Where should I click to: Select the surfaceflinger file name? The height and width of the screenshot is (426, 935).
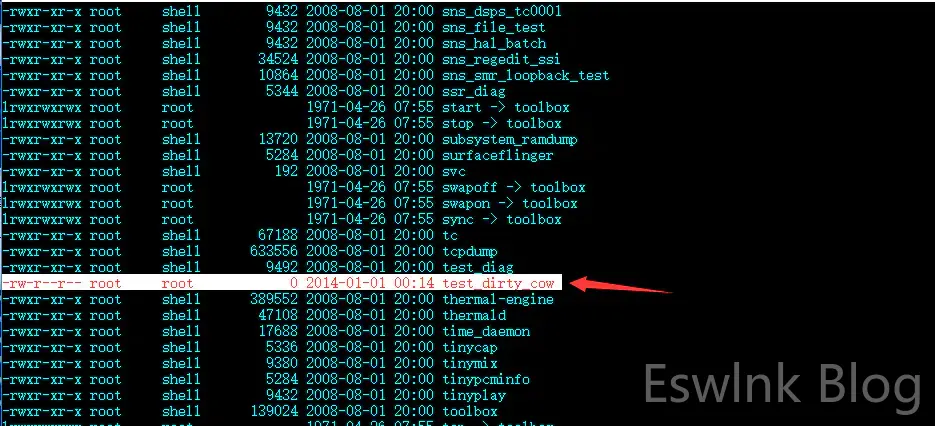[497, 156]
